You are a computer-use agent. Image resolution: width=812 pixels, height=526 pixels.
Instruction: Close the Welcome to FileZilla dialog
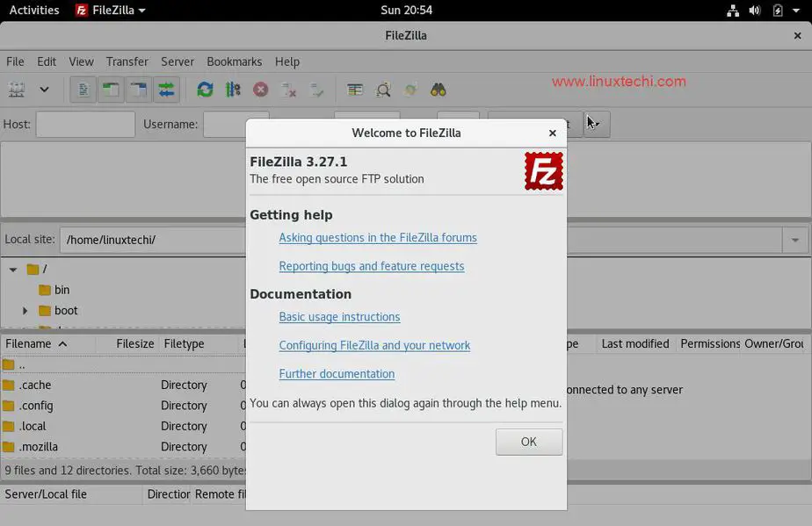pos(553,133)
